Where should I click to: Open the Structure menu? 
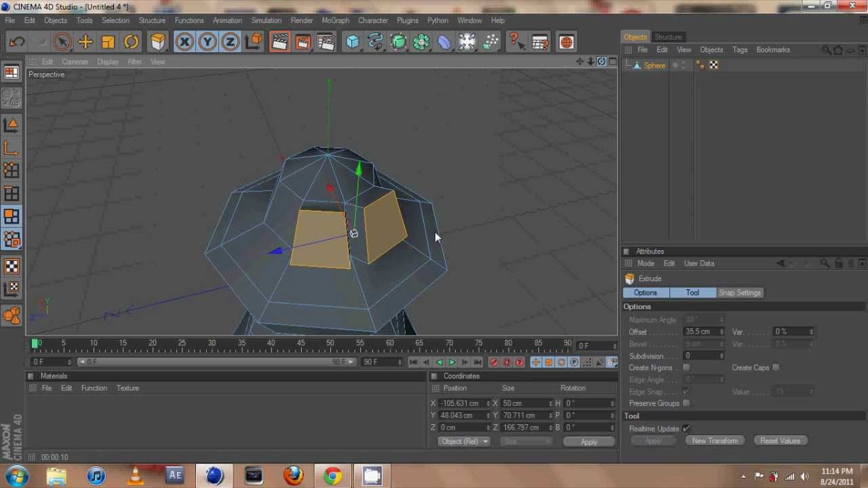pyautogui.click(x=152, y=20)
